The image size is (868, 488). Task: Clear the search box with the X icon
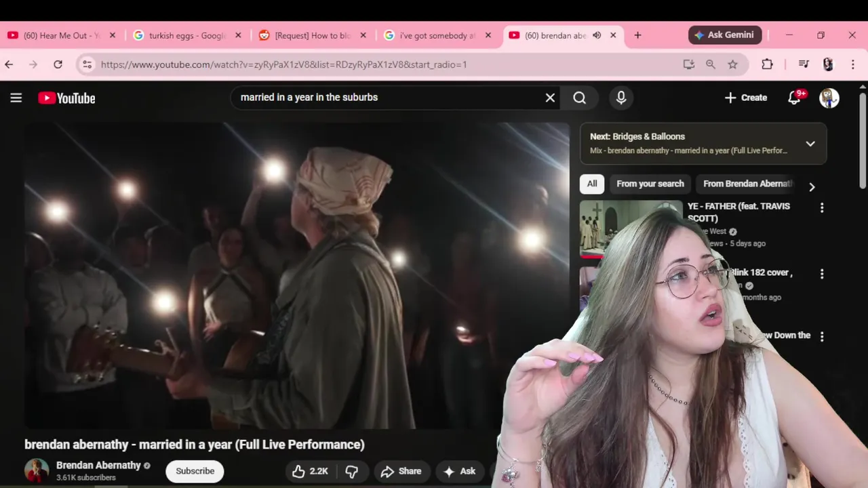tap(550, 98)
